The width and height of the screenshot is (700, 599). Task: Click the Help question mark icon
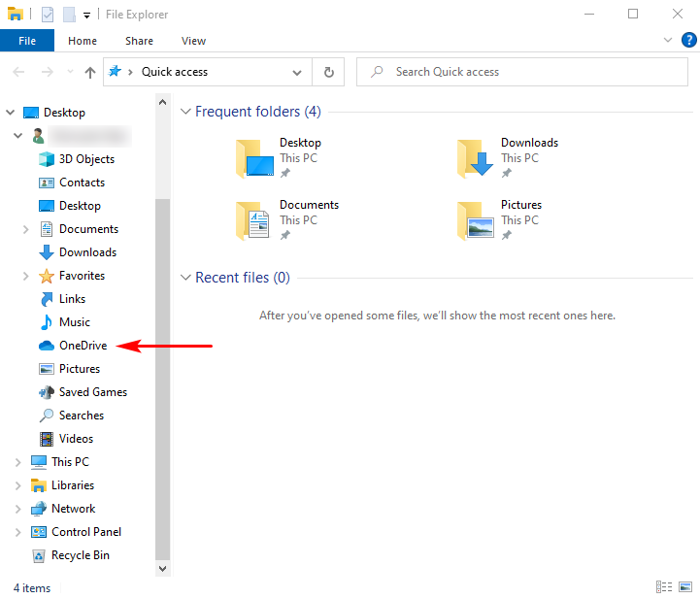tap(689, 40)
